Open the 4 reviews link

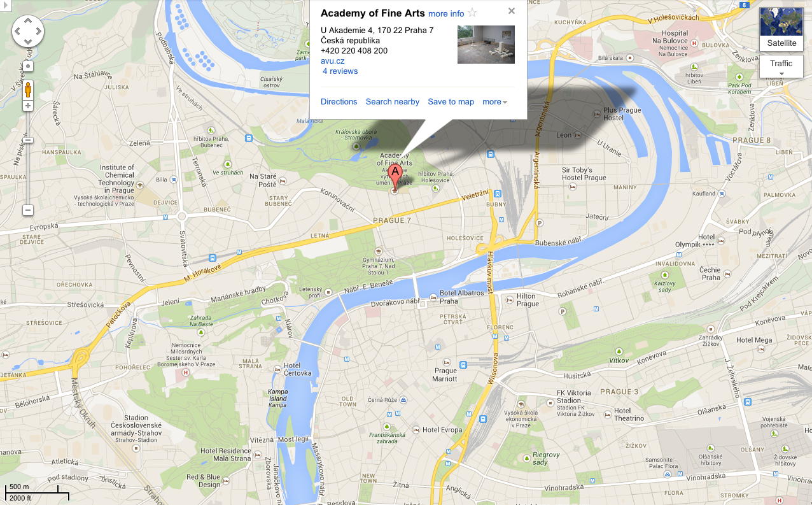[x=340, y=71]
